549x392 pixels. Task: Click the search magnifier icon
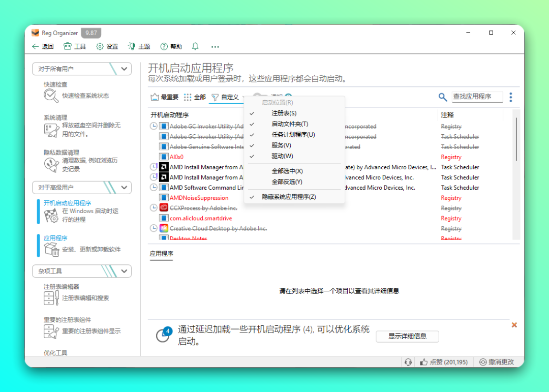click(443, 97)
